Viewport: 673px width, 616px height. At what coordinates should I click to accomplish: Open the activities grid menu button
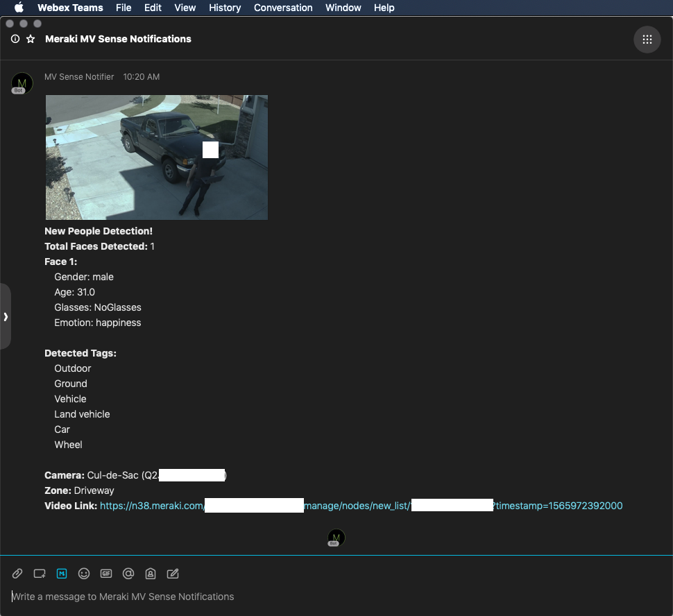click(x=647, y=40)
